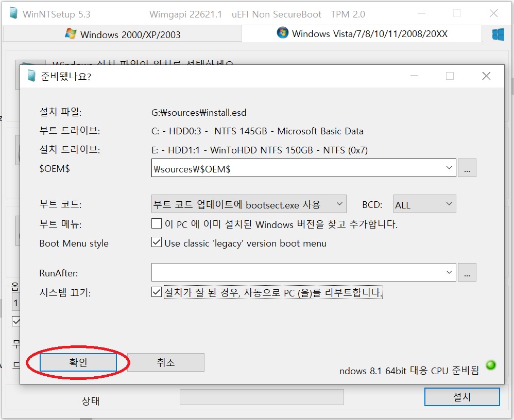The image size is (514, 420).
Task: Select Windows Vista/7/8/10/11/2008/20XX tab
Action: point(362,33)
